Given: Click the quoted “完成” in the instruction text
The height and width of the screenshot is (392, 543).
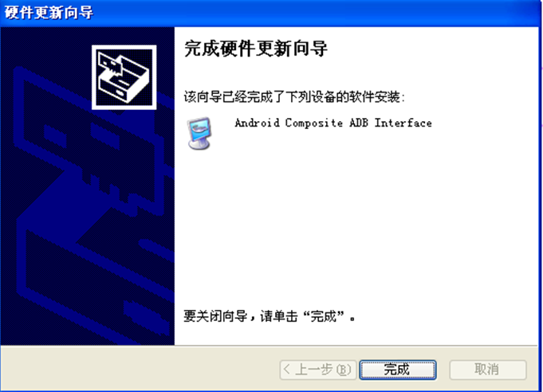Looking at the screenshot, I should click(x=324, y=316).
